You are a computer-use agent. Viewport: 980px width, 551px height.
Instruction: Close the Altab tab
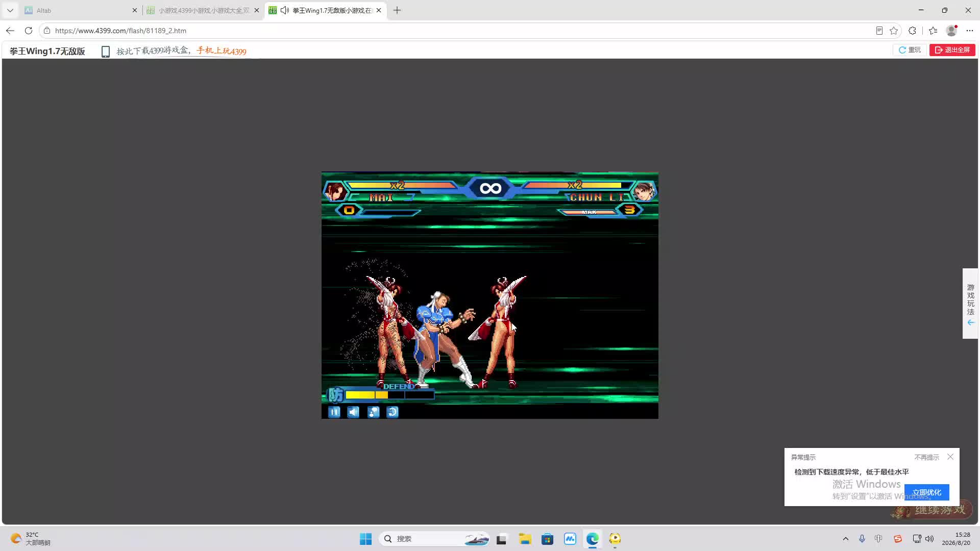pyautogui.click(x=135, y=10)
